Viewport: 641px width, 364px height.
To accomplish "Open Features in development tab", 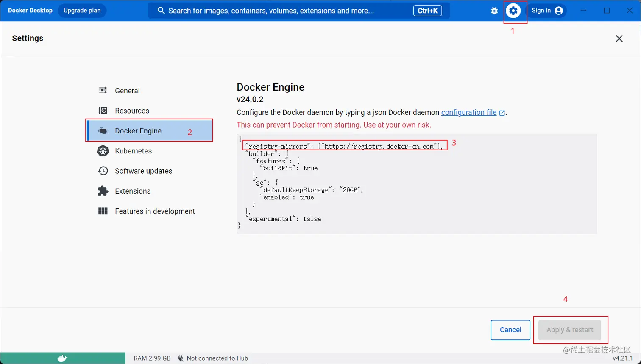I will pyautogui.click(x=150, y=211).
